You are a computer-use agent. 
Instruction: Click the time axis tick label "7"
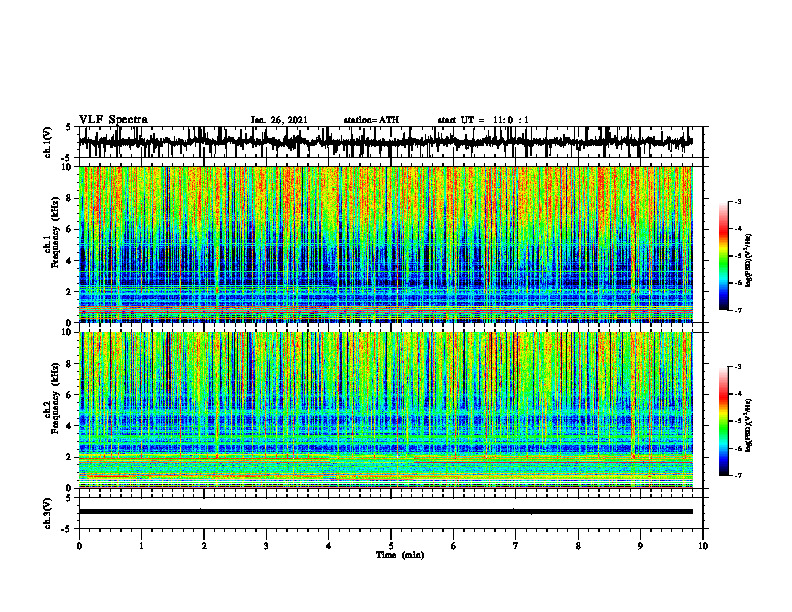(516, 546)
